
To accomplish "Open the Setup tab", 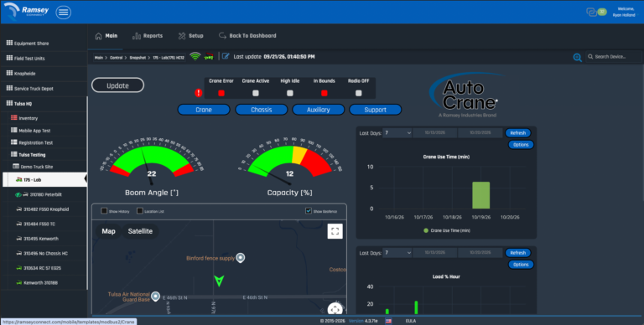I will coord(190,36).
